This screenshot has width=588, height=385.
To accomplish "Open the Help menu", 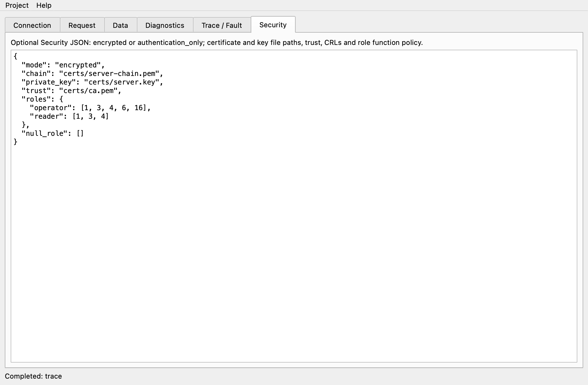I will [44, 5].
